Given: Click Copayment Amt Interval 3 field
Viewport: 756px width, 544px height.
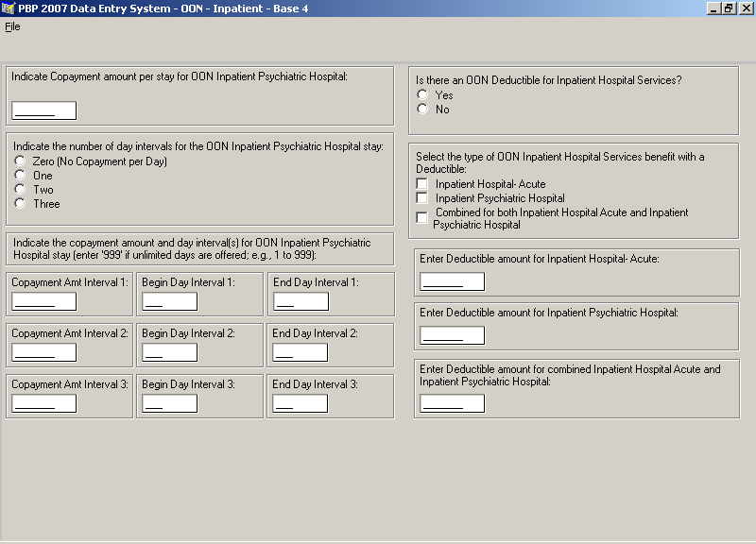Looking at the screenshot, I should point(43,403).
